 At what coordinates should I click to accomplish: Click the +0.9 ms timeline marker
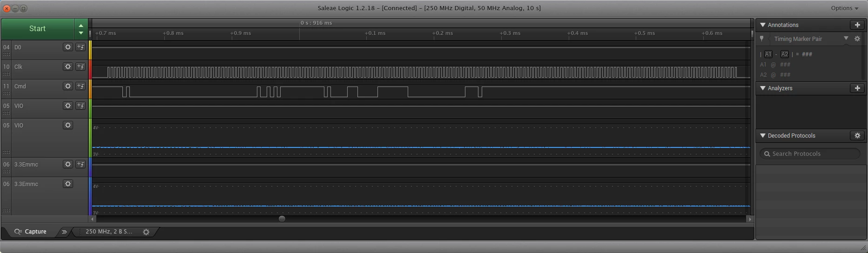[x=241, y=33]
